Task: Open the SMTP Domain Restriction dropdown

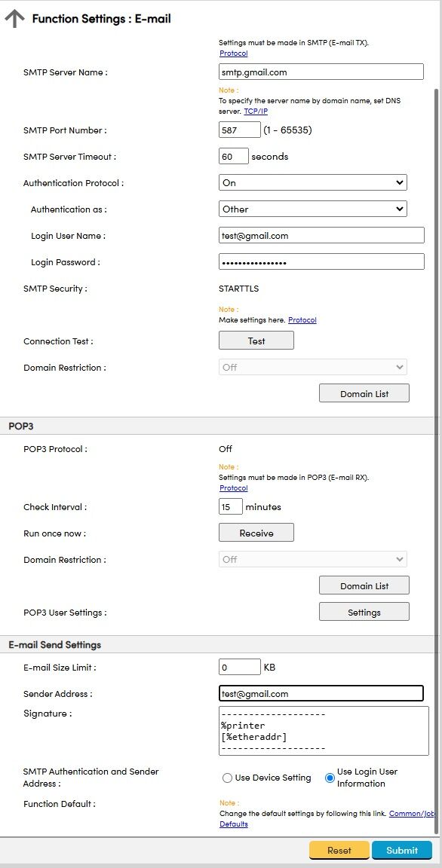Action: [x=313, y=367]
